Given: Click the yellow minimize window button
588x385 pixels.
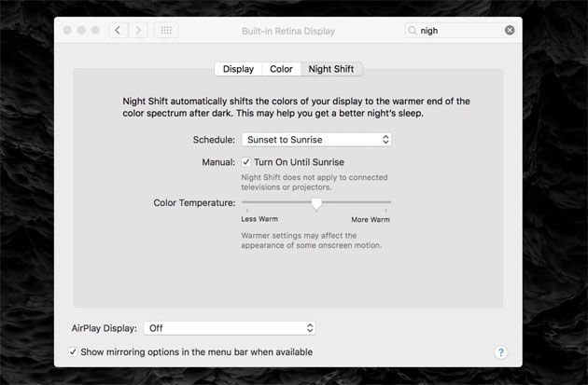Looking at the screenshot, I should (x=82, y=30).
